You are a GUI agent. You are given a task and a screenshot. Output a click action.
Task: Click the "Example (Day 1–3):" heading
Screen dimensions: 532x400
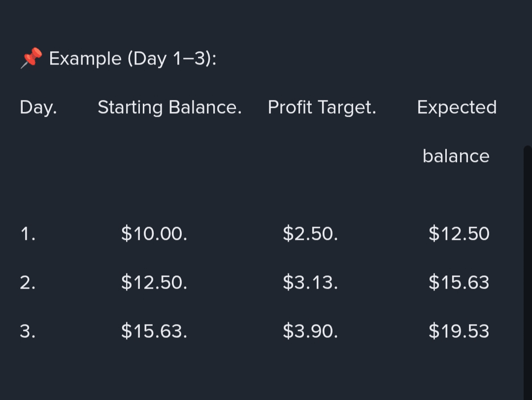pyautogui.click(x=133, y=59)
